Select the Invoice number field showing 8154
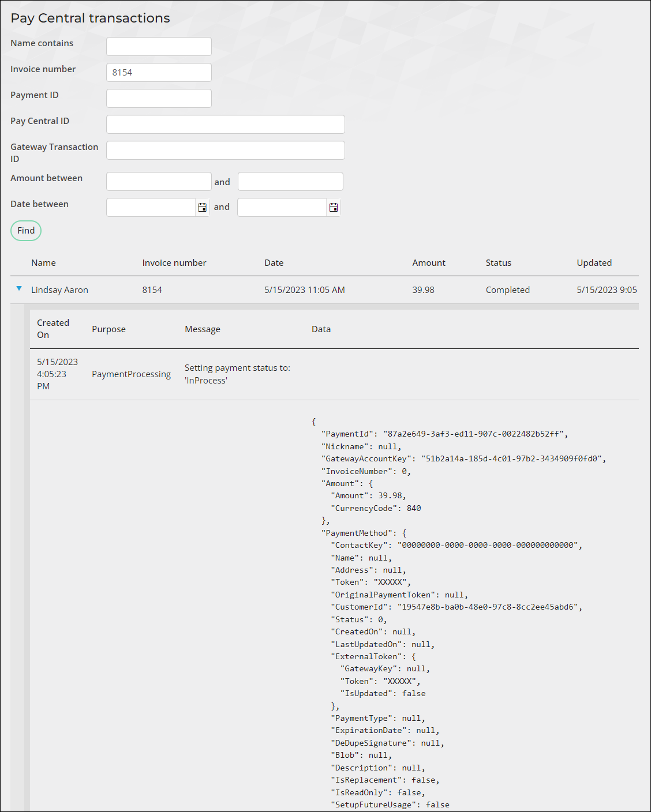This screenshot has width=651, height=812. tap(159, 73)
